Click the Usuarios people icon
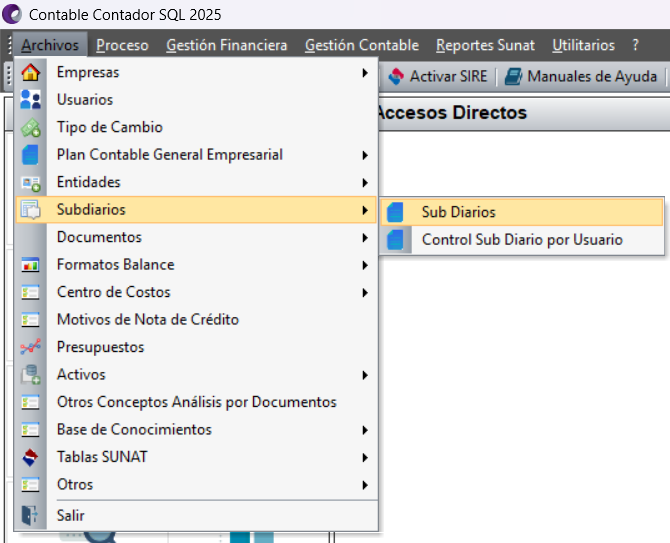Screen dimensions: 670x543 tap(31, 100)
